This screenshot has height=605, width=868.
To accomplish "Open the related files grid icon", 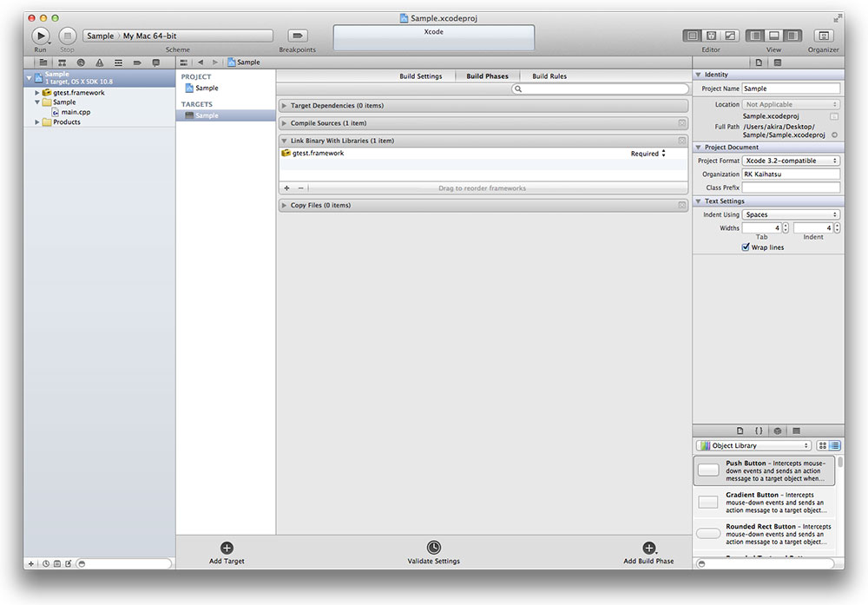I will tap(184, 62).
